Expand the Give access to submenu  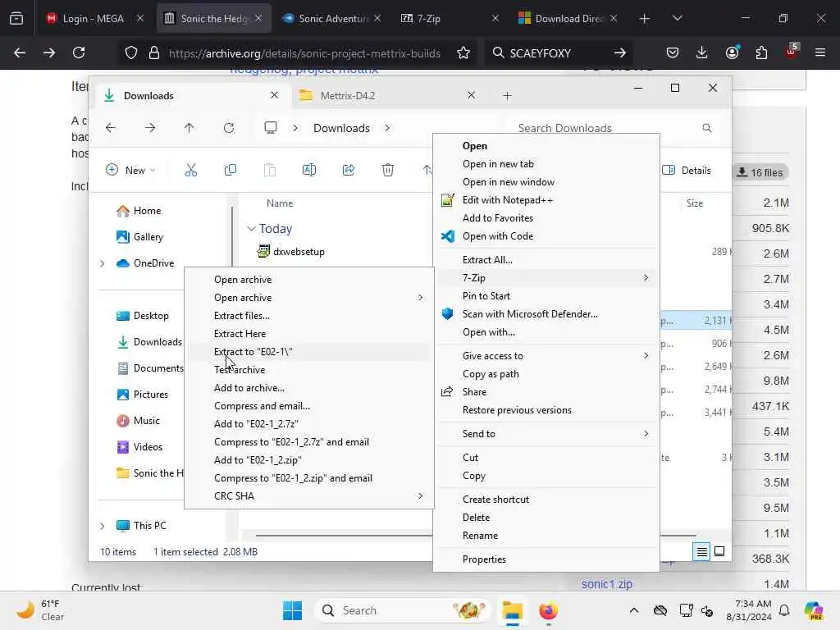(646, 356)
